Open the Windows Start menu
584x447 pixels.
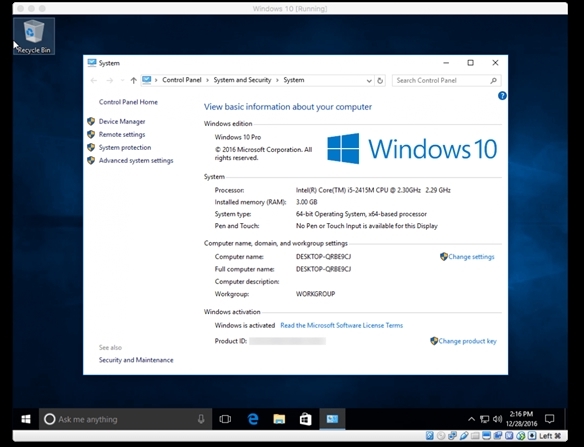26,419
